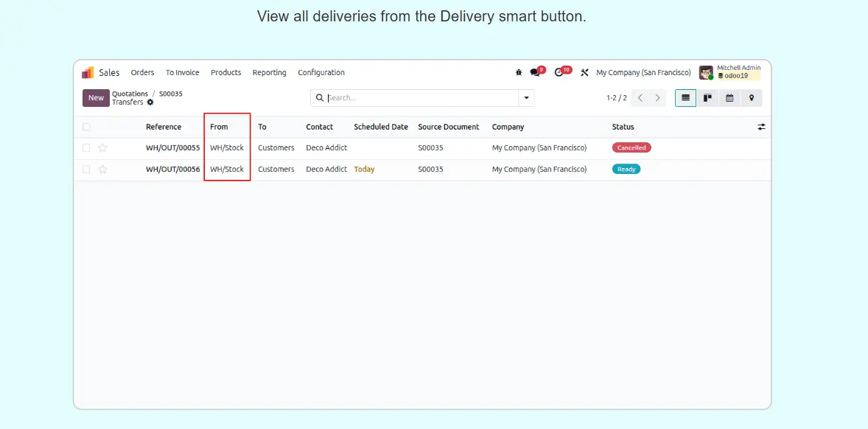The image size is (868, 429).
Task: Check the WH/OUT/00056 row checkbox
Action: (x=86, y=170)
